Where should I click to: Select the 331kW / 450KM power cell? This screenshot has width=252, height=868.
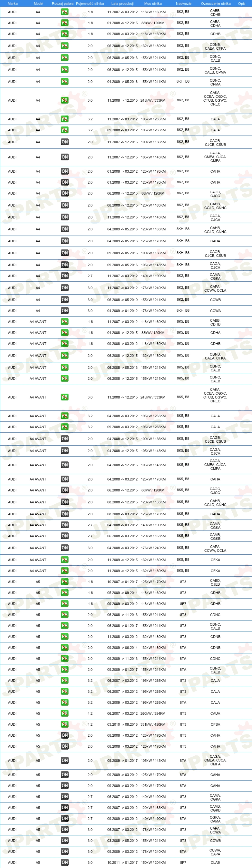point(153,724)
